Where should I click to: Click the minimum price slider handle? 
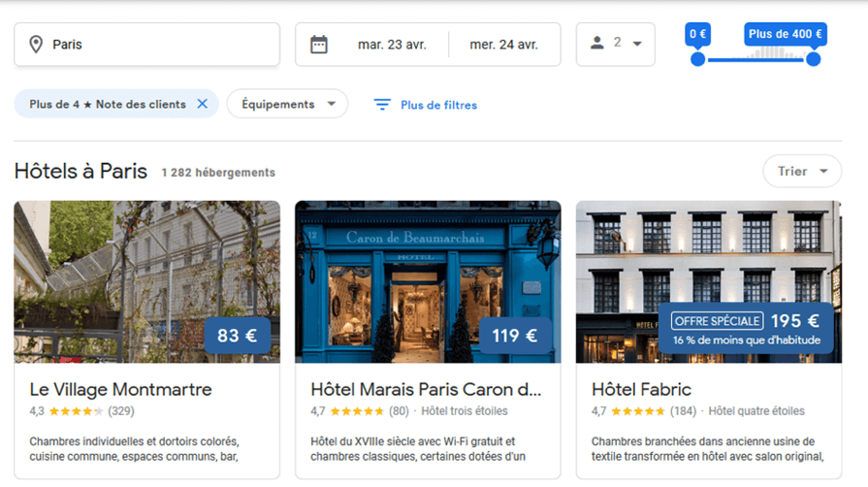point(697,60)
